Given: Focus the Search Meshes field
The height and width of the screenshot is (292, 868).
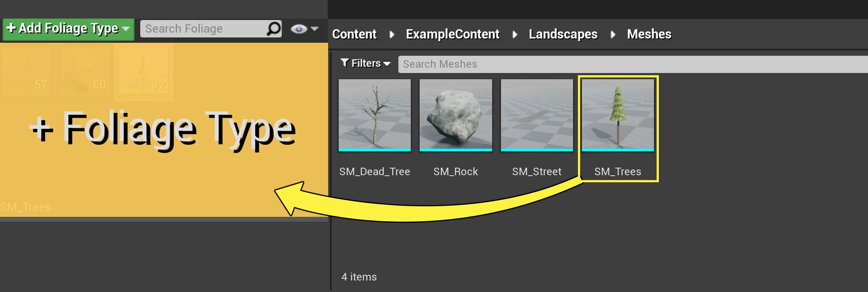Looking at the screenshot, I should pos(632,64).
